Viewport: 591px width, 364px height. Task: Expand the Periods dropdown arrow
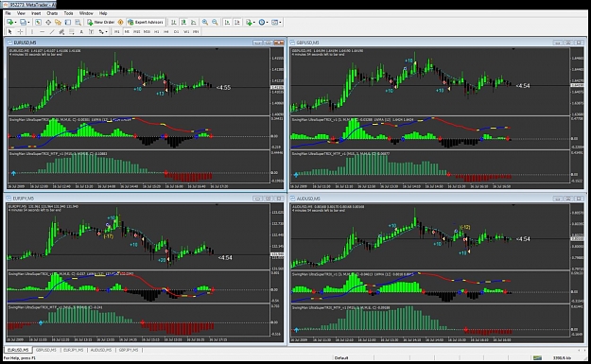point(268,23)
